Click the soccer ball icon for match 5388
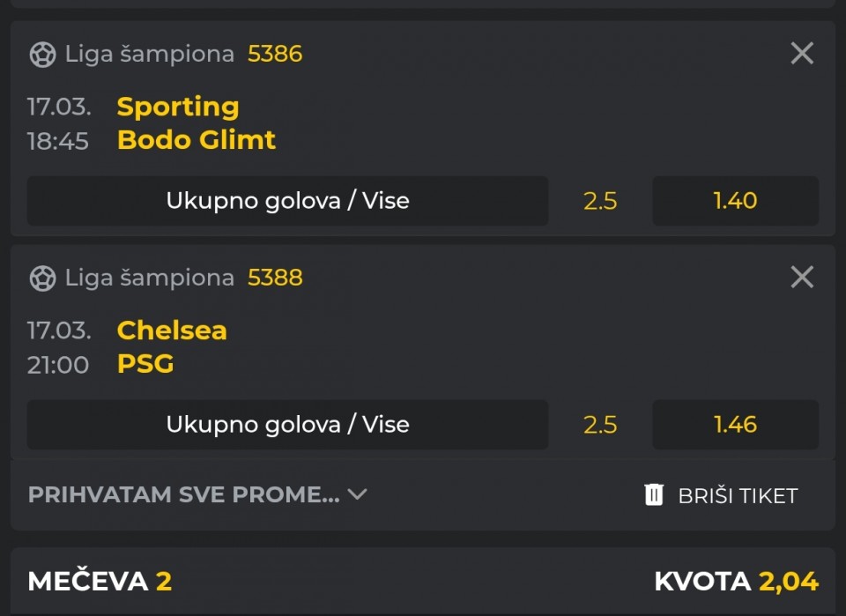This screenshot has width=846, height=616. (x=42, y=278)
